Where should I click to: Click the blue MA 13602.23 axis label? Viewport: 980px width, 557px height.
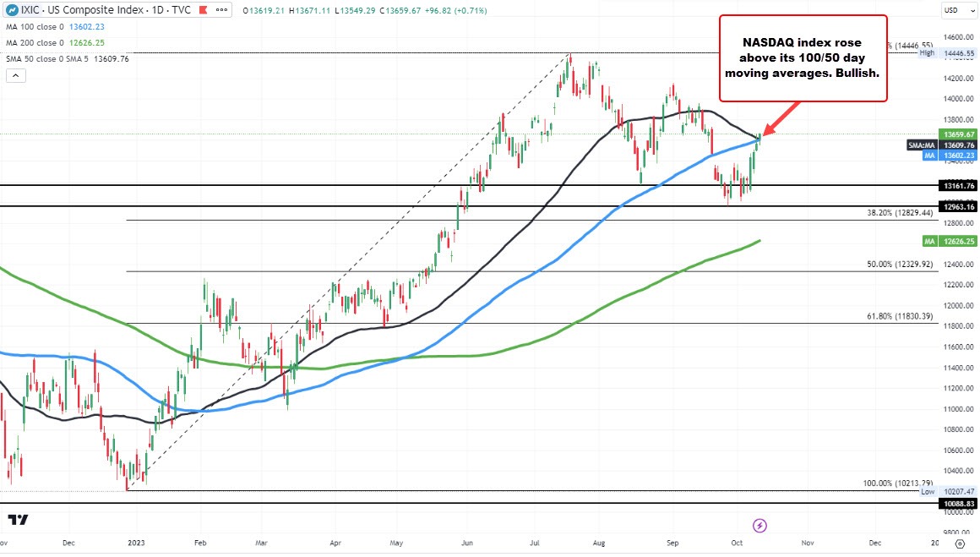pyautogui.click(x=949, y=155)
